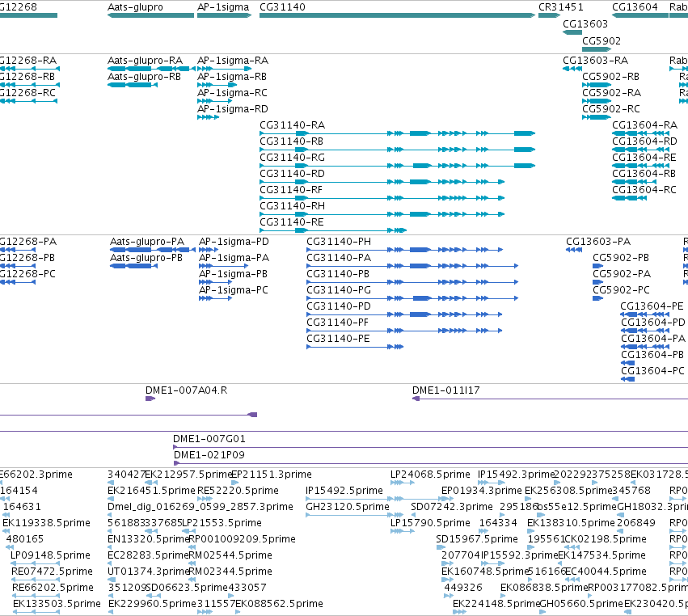Open protein label Aats-glupro-PA
This screenshot has height=616, width=688.
pos(147,242)
